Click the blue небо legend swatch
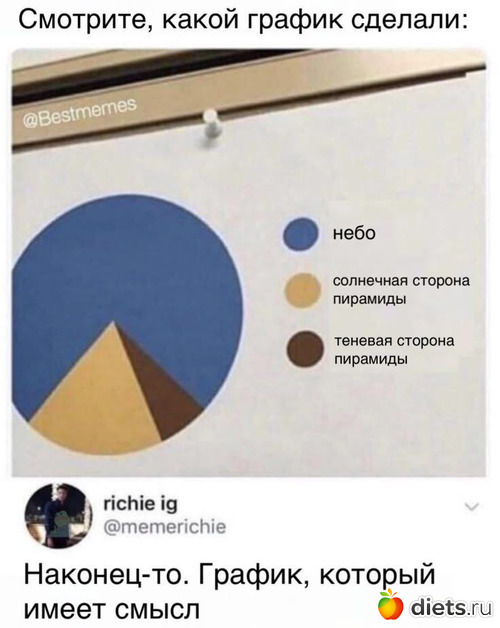500x628 pixels. (x=301, y=234)
